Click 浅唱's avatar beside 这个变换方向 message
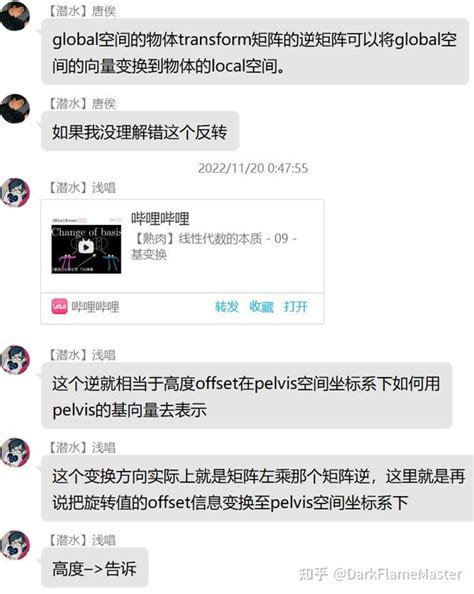The height and width of the screenshot is (594, 474). pos(14,453)
